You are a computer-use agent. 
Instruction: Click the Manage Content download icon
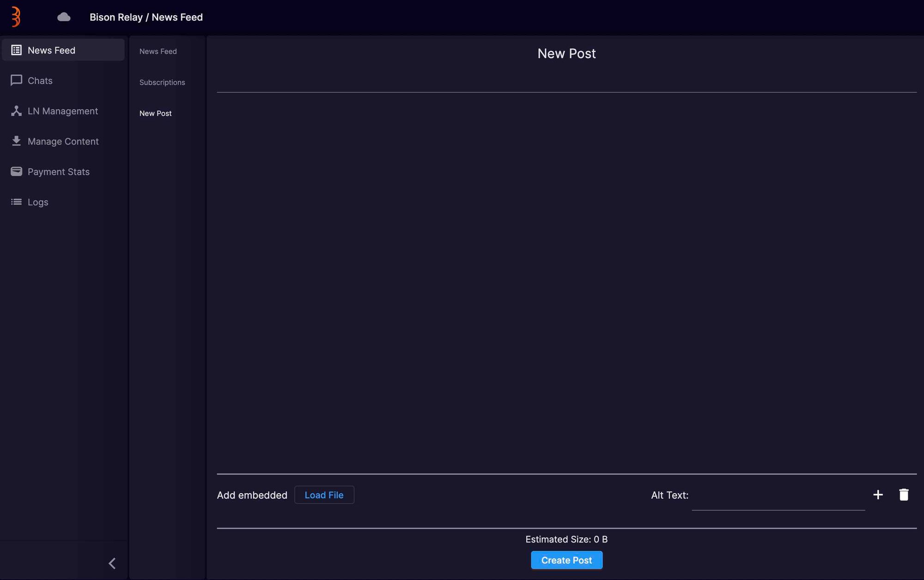[x=16, y=141]
